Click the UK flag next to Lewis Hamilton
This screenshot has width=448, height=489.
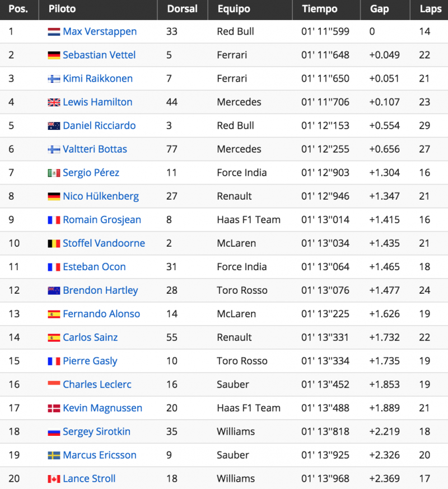(54, 102)
